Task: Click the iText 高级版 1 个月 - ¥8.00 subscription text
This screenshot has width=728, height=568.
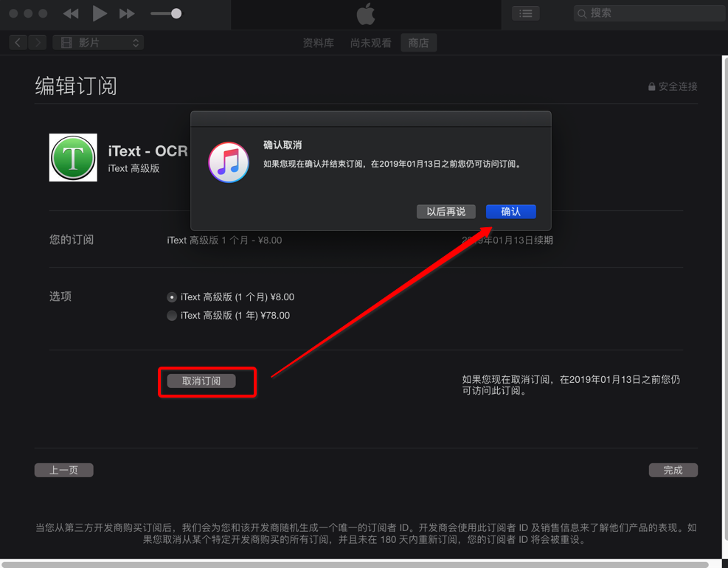Action: tap(224, 240)
